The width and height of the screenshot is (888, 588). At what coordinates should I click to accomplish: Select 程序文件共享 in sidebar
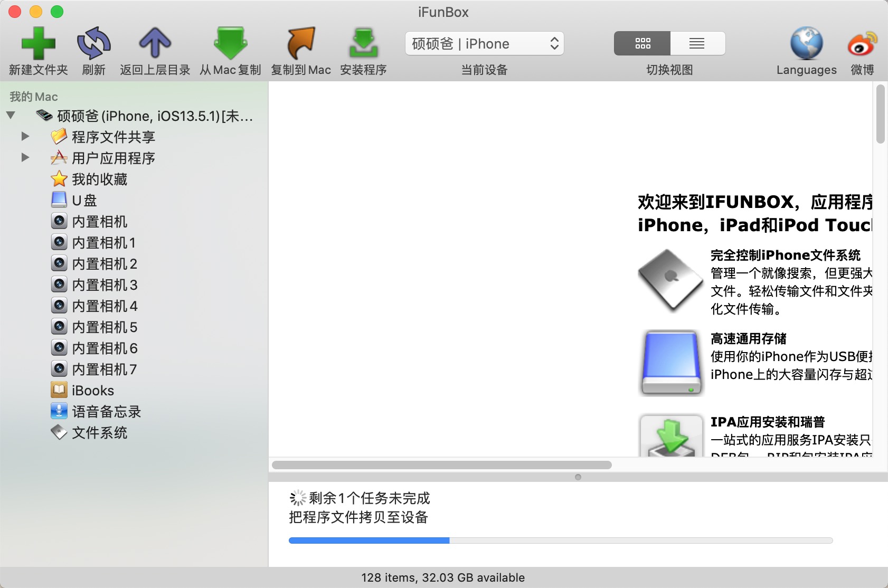point(134,137)
